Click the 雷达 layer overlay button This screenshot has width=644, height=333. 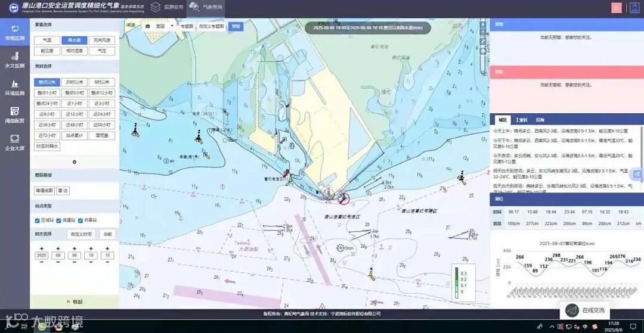tap(63, 190)
